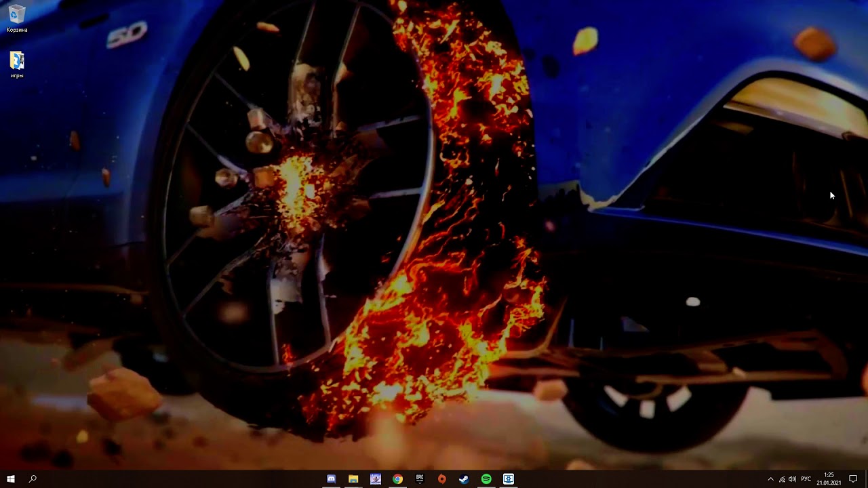Switch the РУС input language indicator
This screenshot has height=488, width=868.
(x=806, y=479)
